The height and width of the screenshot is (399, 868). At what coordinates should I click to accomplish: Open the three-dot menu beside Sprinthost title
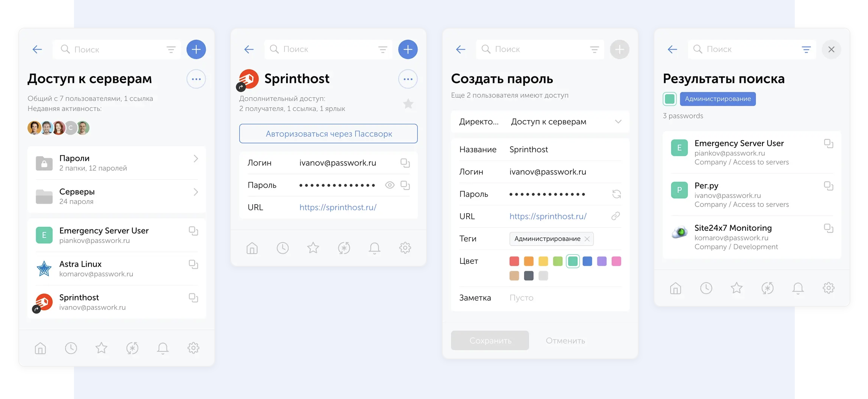tap(408, 79)
